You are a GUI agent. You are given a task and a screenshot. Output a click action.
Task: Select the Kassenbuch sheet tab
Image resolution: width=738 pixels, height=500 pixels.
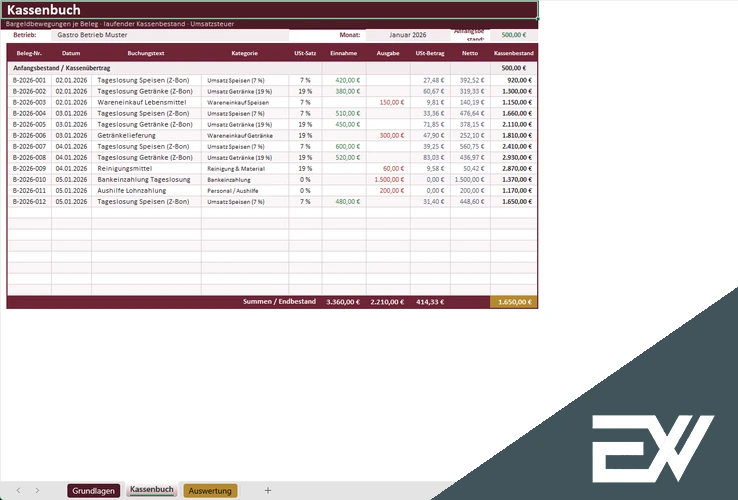[x=152, y=490]
